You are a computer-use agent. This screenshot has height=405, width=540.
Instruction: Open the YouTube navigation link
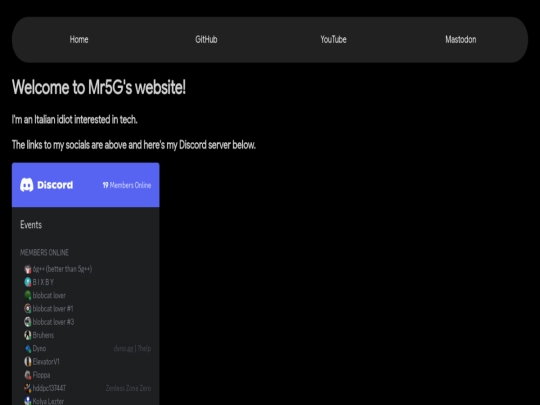333,40
